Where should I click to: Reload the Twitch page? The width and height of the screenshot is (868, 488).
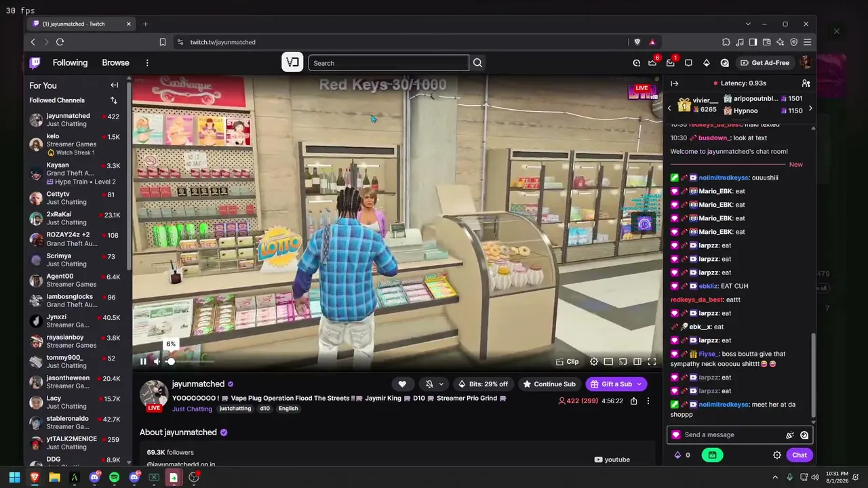(60, 42)
